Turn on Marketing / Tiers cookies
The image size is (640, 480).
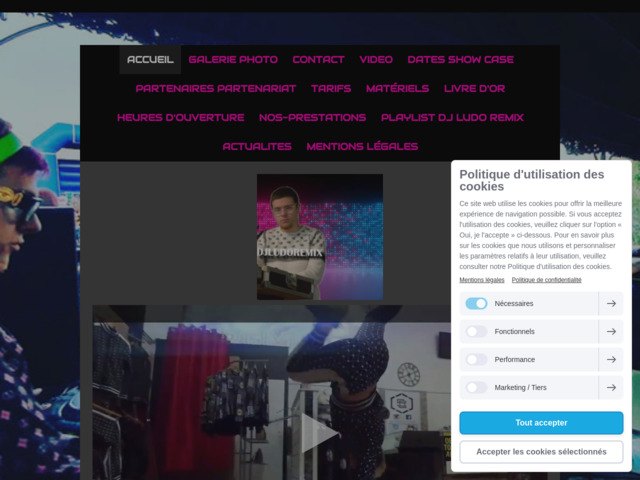476,388
